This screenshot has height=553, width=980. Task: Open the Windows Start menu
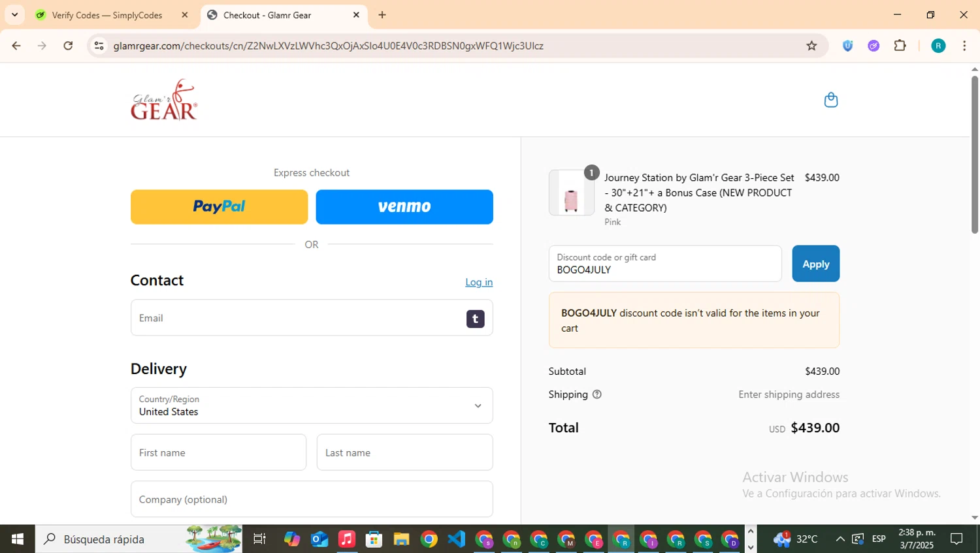[18, 539]
